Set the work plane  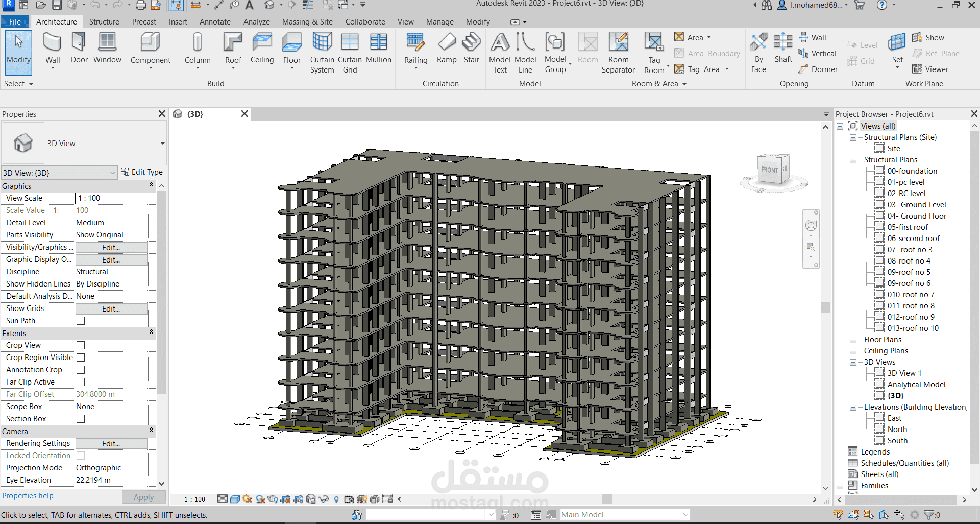[x=897, y=50]
